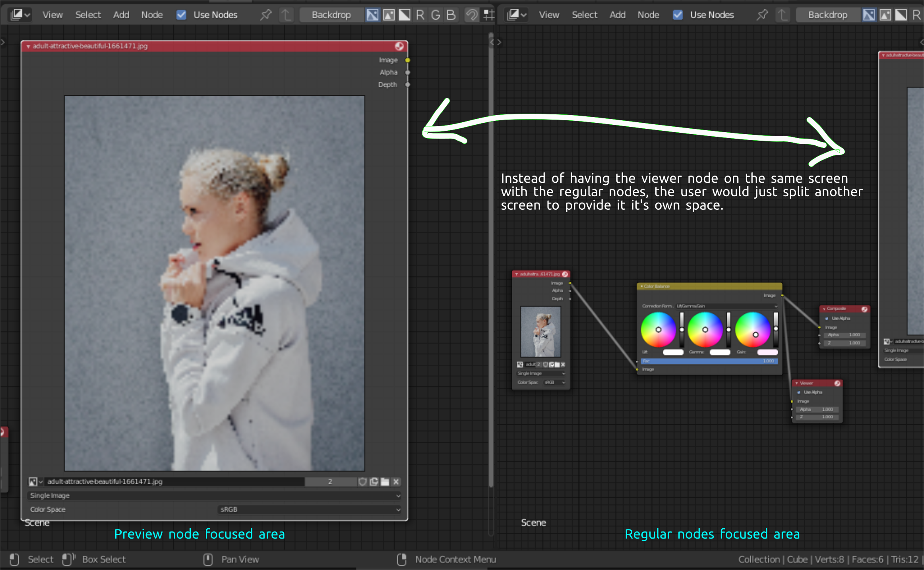
Task: Select Alpha display icon in left header
Action: (405, 15)
